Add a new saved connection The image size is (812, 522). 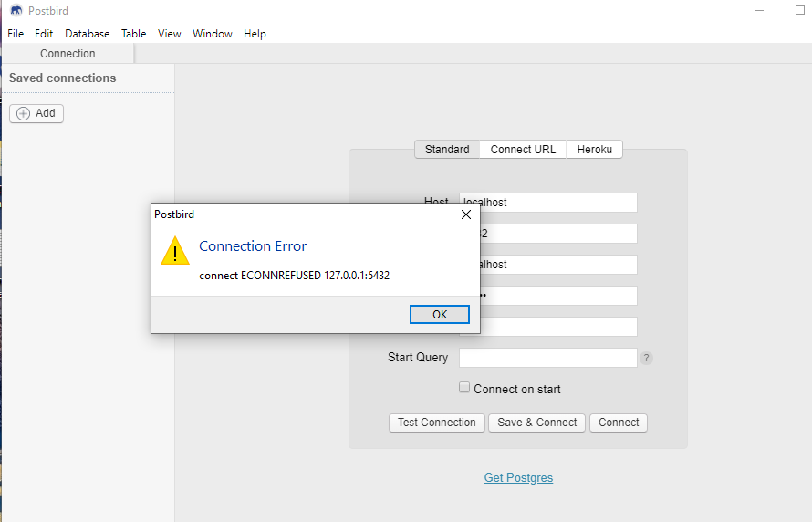[36, 113]
